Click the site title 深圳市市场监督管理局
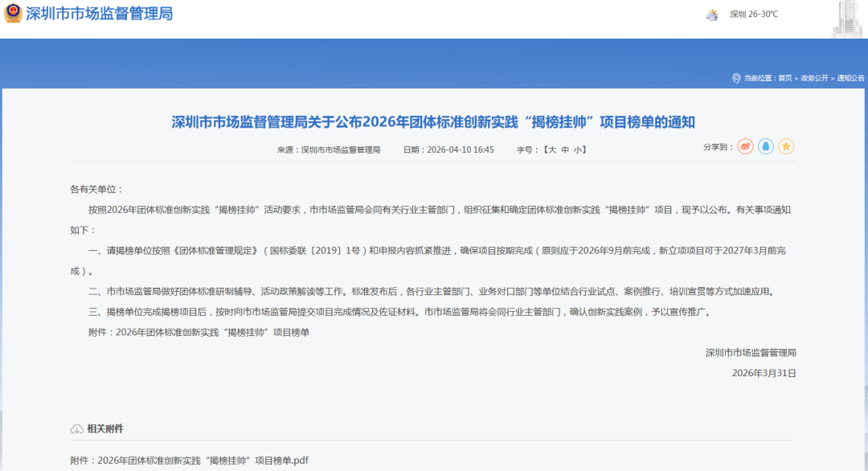868x471 pixels. point(100,13)
